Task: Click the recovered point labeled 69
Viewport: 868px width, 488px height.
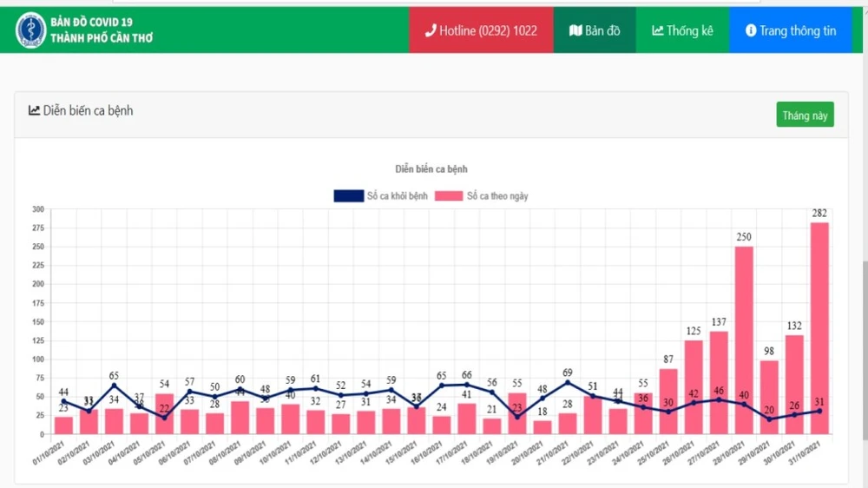Action: click(x=569, y=382)
